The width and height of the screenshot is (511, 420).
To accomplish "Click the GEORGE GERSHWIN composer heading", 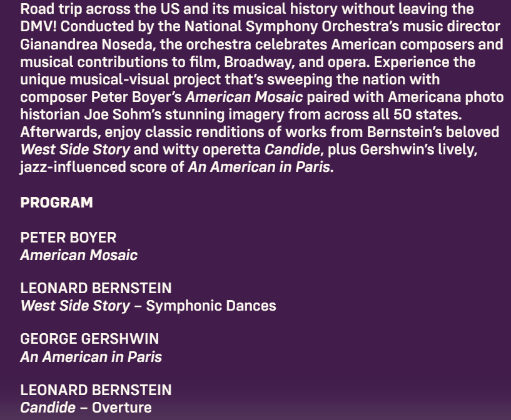I will click(89, 339).
